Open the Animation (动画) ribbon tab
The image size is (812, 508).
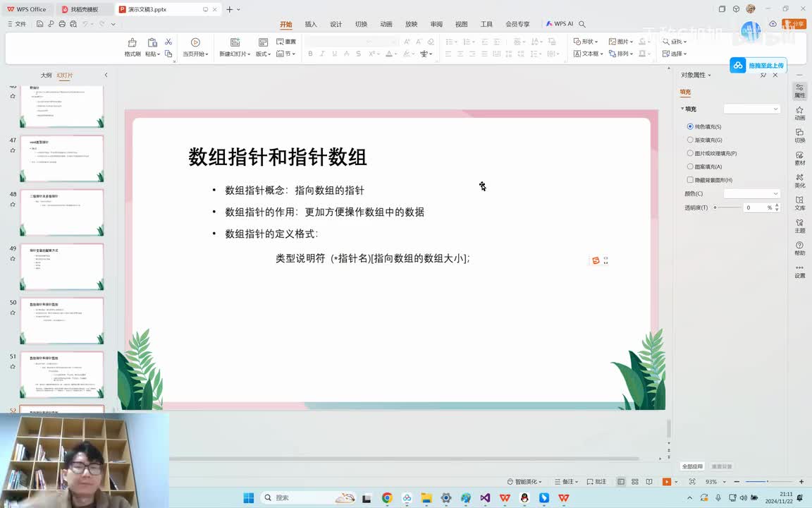coord(386,25)
